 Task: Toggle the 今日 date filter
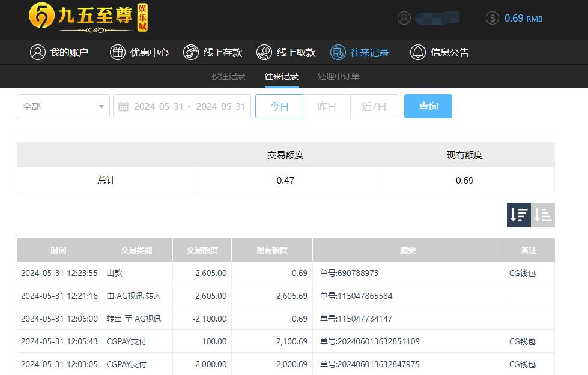(279, 106)
